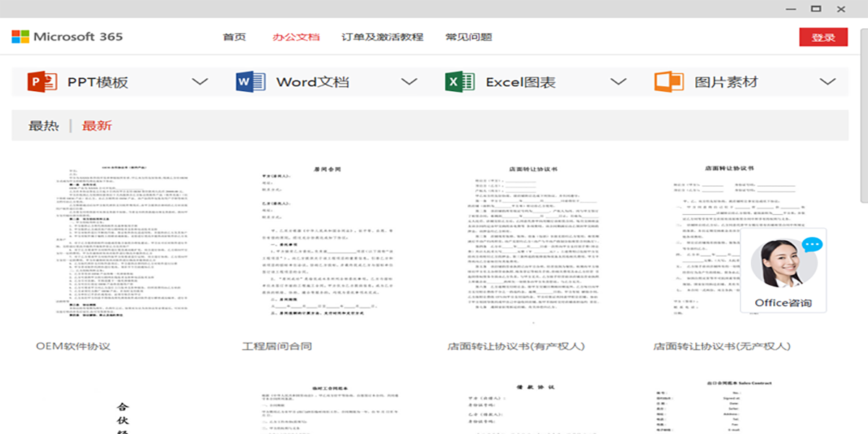This screenshot has width=868, height=434.
Task: Sort documents by 最新
Action: click(97, 125)
